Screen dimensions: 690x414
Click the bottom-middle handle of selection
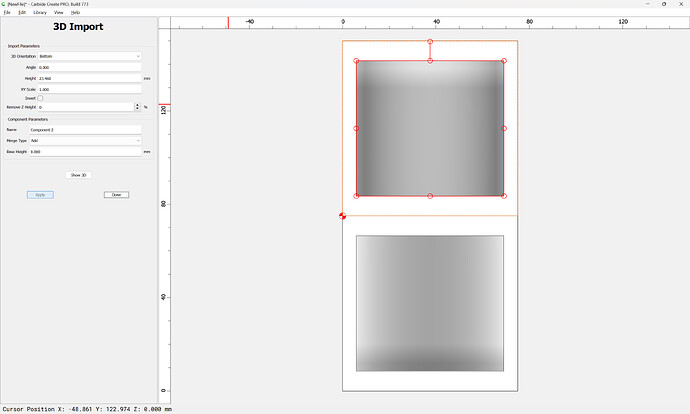point(430,196)
